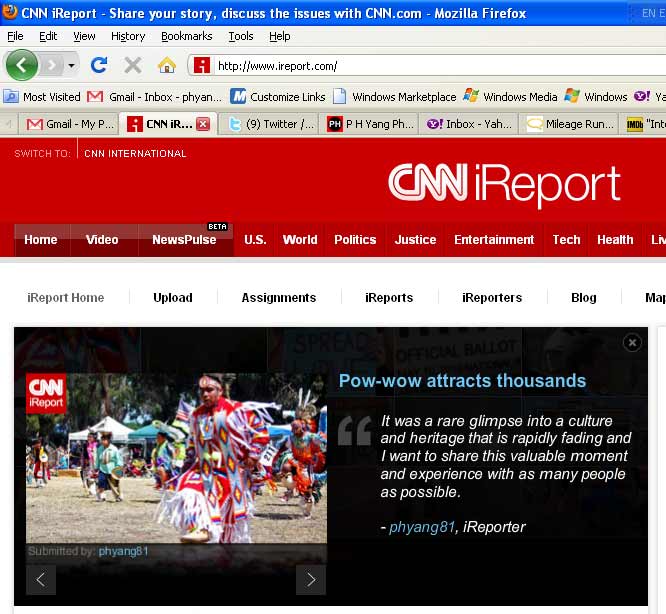The image size is (666, 614).
Task: Close the CNN iReport tab
Action: pyautogui.click(x=203, y=124)
